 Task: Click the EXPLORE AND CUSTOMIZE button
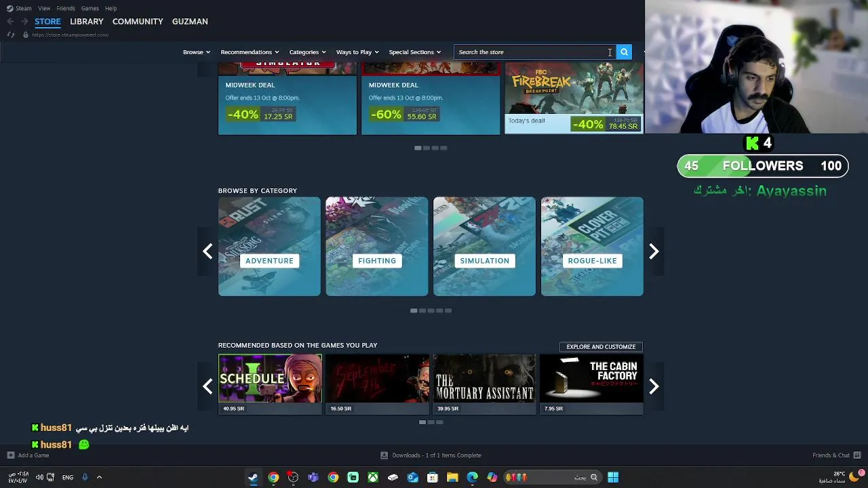[601, 347]
